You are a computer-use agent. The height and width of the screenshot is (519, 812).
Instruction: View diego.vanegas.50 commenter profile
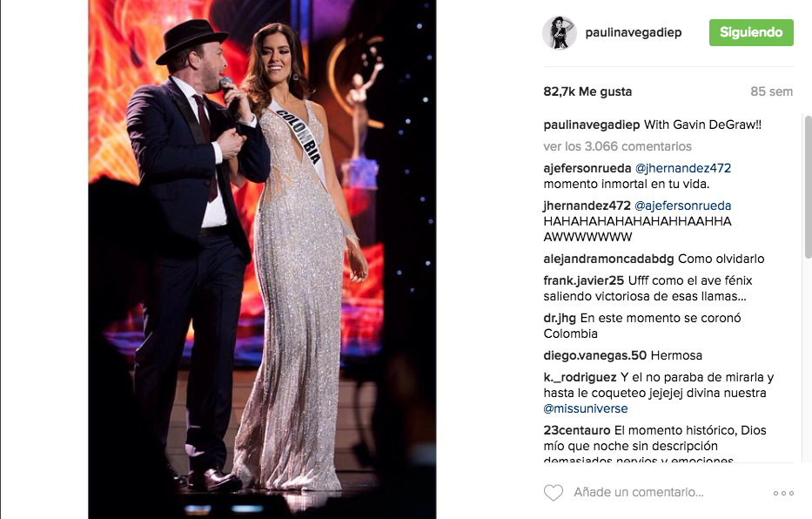(x=594, y=355)
